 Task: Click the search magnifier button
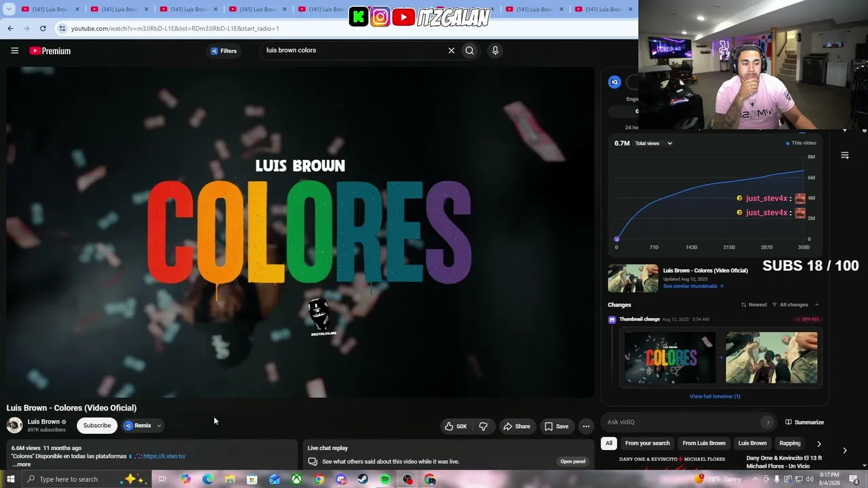469,50
